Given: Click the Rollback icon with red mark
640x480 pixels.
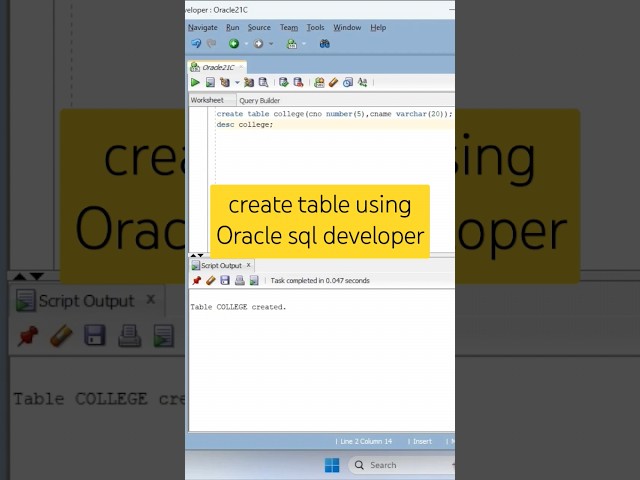Looking at the screenshot, I should tap(298, 82).
